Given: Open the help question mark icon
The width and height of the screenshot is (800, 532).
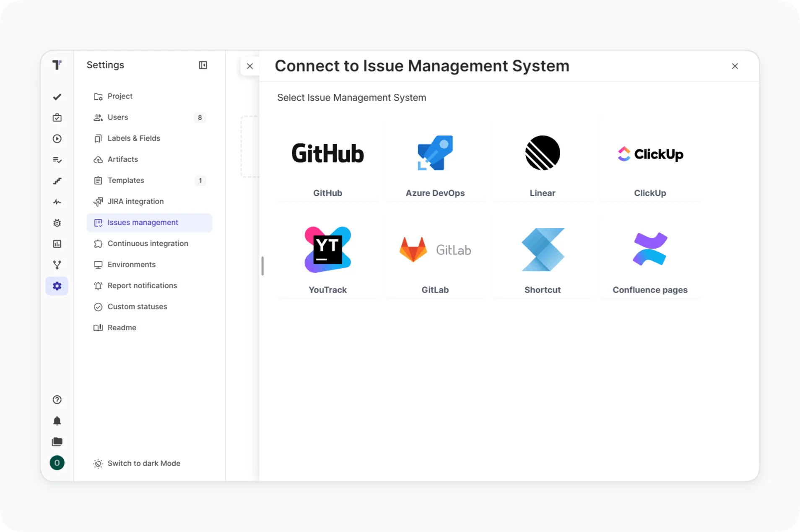Looking at the screenshot, I should point(57,400).
